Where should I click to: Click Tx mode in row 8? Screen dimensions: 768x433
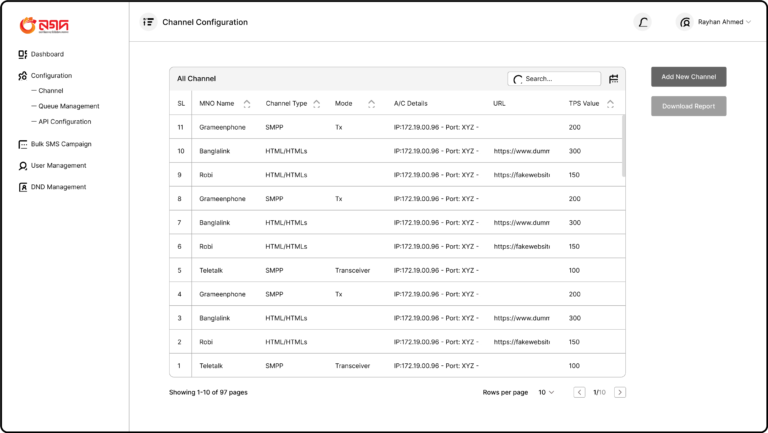click(338, 199)
